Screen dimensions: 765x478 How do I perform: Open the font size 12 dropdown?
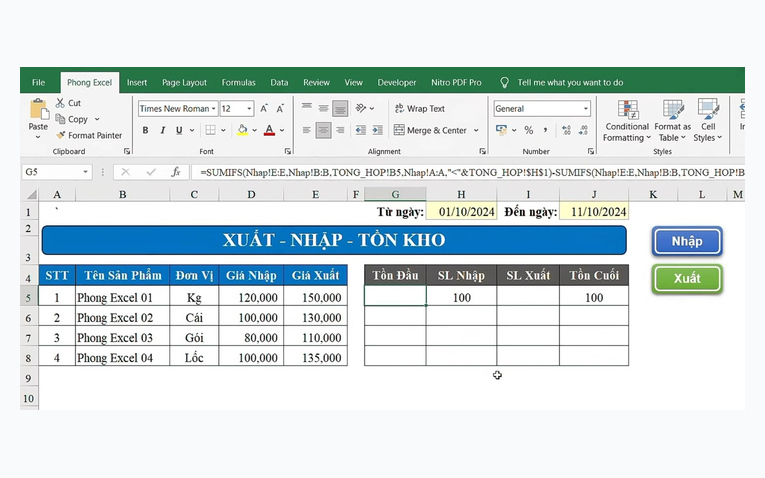[249, 109]
